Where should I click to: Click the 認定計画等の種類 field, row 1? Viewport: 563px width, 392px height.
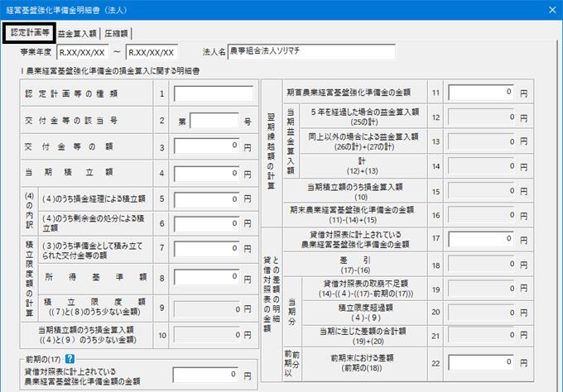click(214, 93)
